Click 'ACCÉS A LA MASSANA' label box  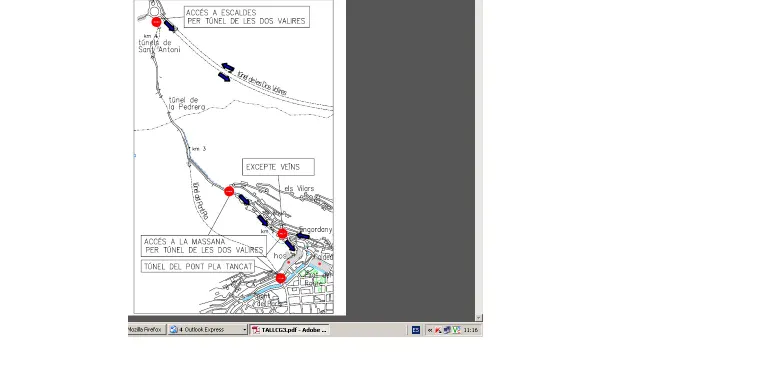[204, 246]
